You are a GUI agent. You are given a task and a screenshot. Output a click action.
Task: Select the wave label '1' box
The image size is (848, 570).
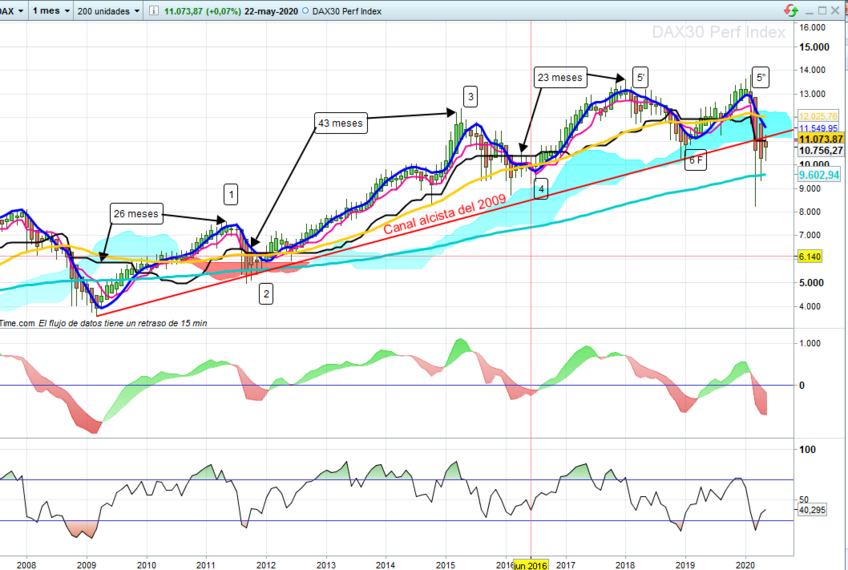(x=231, y=194)
